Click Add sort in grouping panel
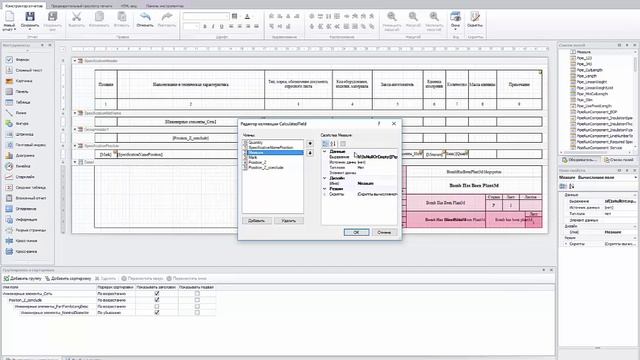Screen dimensions: 640x360 pos(68,278)
